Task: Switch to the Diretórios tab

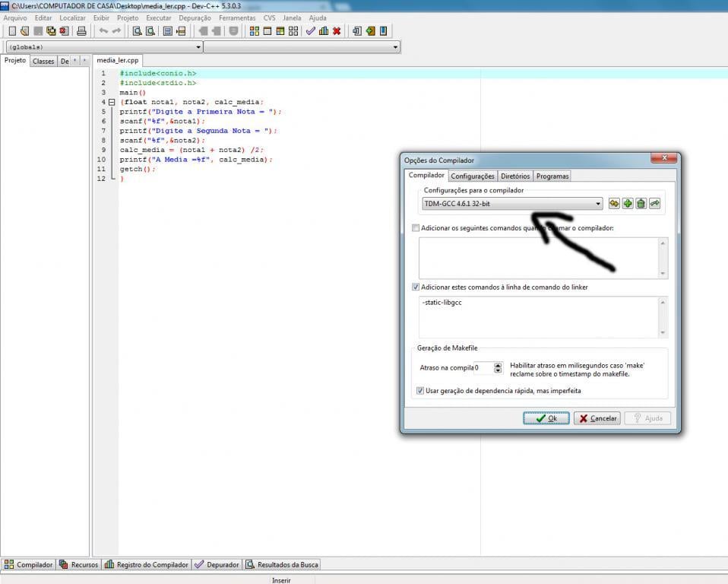Action: [x=515, y=176]
